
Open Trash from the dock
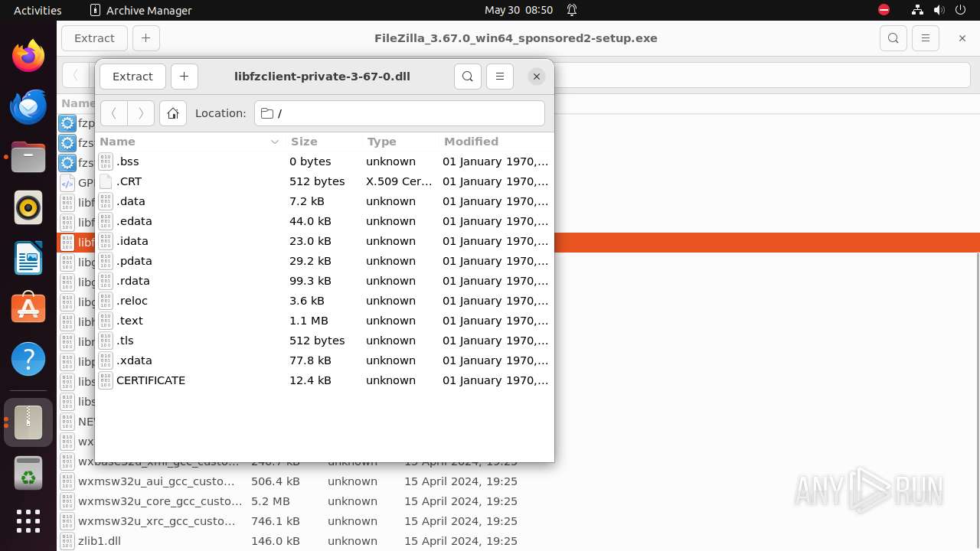[x=28, y=472]
